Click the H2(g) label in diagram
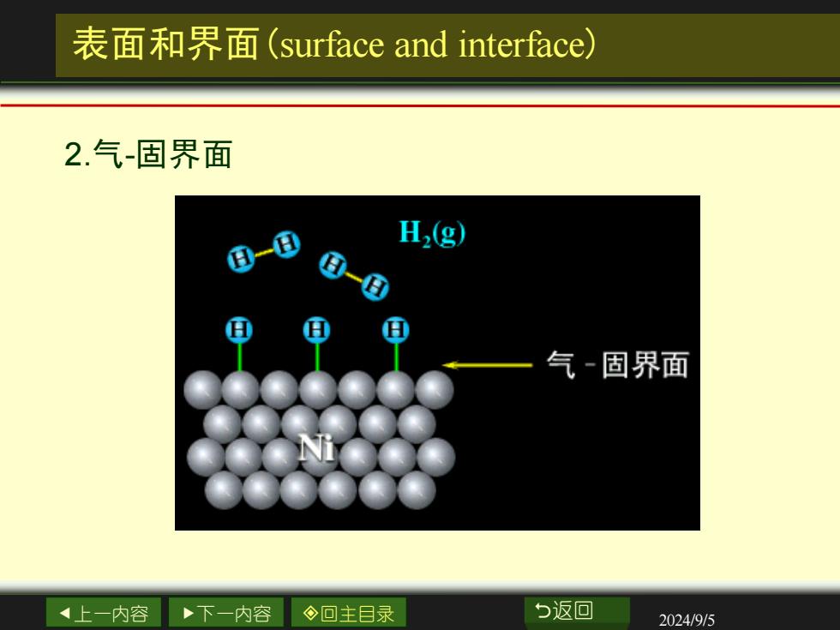The image size is (840, 630). [x=433, y=233]
